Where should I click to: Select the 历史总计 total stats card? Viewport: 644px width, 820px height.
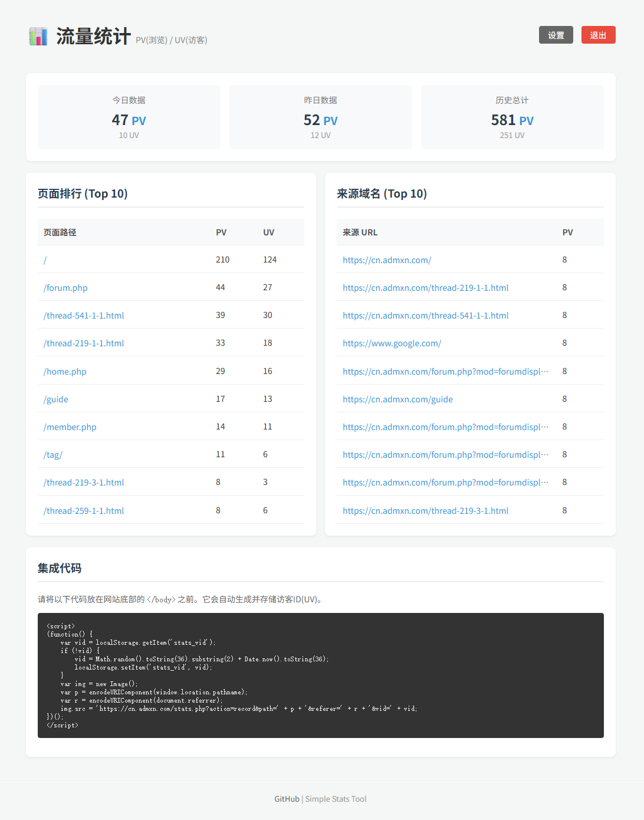pyautogui.click(x=512, y=117)
